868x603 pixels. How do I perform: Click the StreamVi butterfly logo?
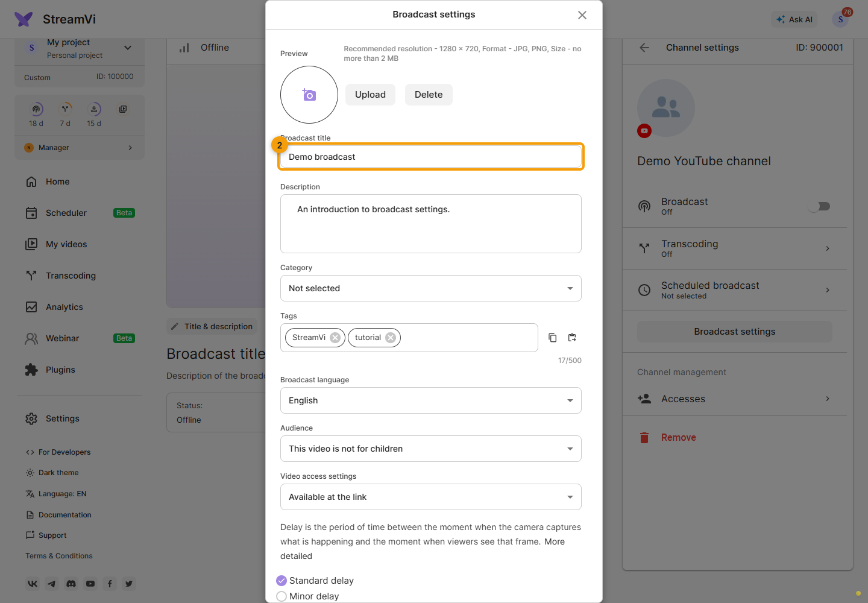(24, 19)
